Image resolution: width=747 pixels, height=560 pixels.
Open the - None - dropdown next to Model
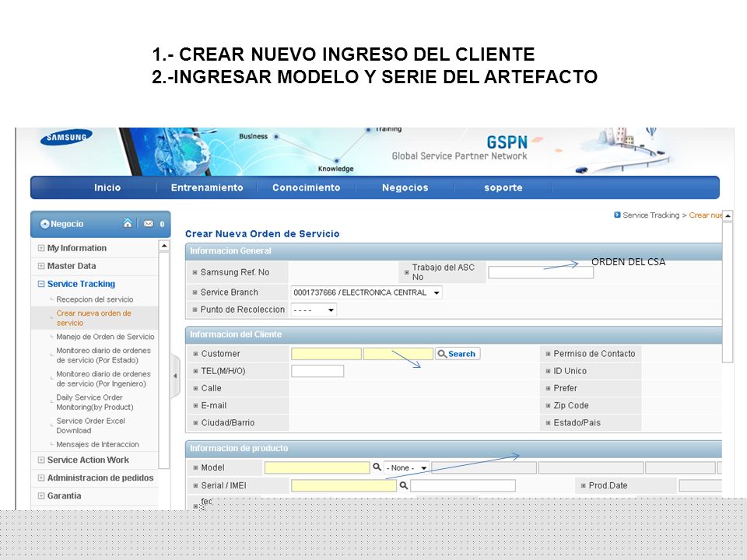(407, 467)
